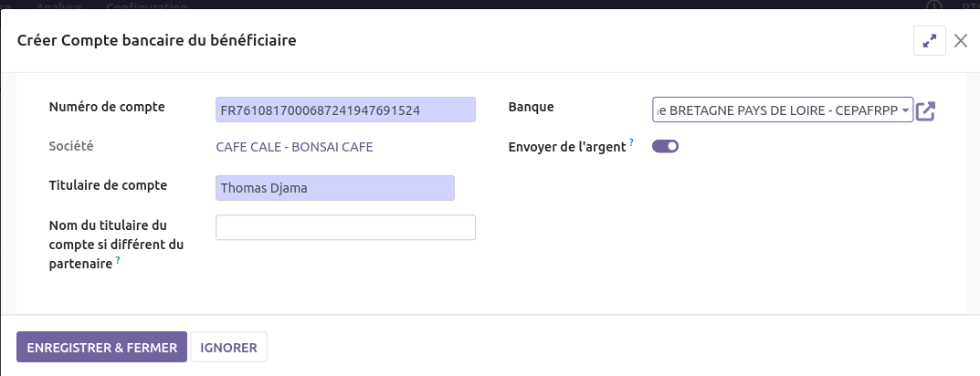The height and width of the screenshot is (376, 980).
Task: Close the Créer Compte bancaire dialog
Action: coord(961,40)
